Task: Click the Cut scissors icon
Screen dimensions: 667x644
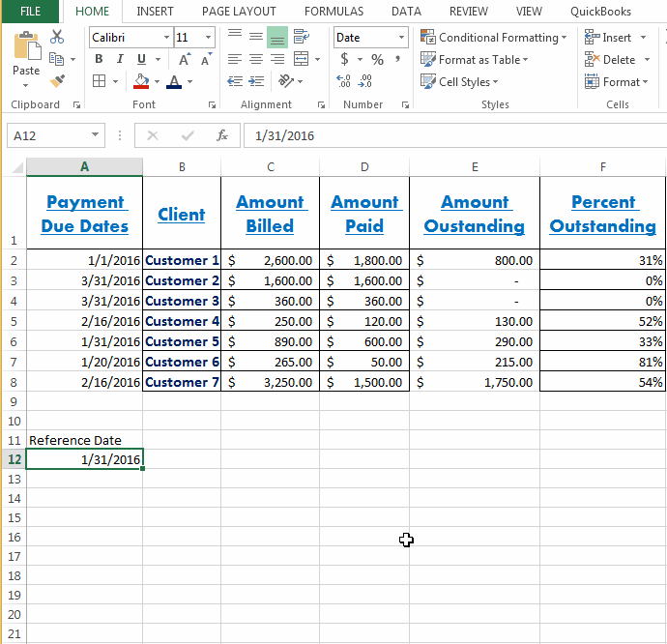Action: pyautogui.click(x=57, y=37)
